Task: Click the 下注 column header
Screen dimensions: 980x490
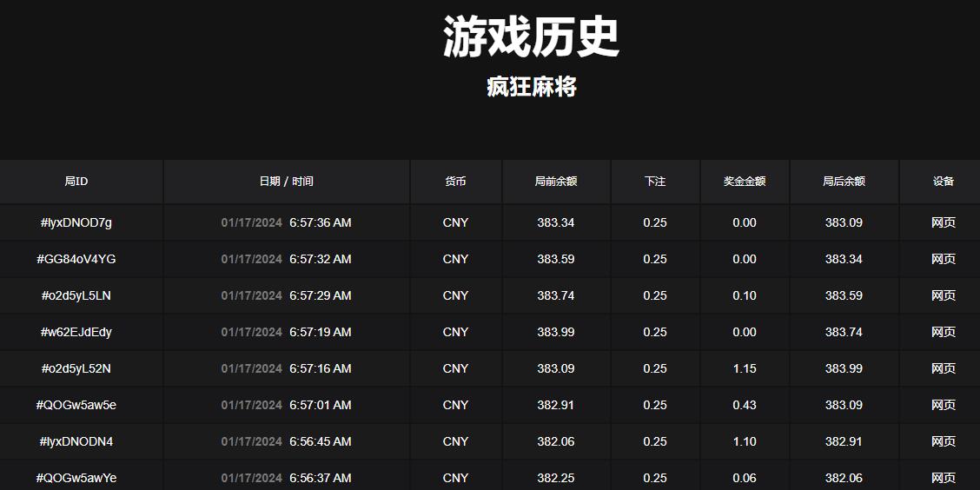Action: [x=655, y=182]
